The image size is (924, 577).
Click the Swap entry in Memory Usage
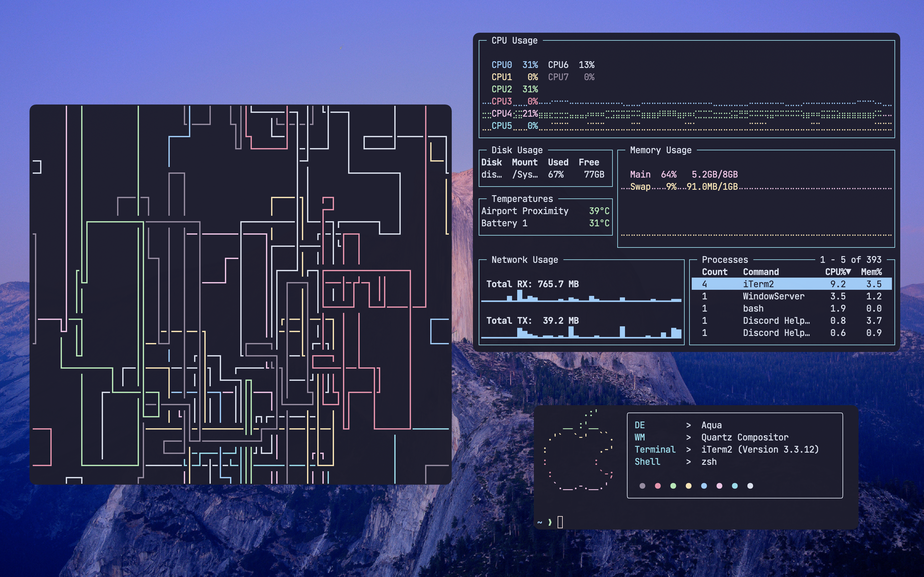tap(640, 187)
